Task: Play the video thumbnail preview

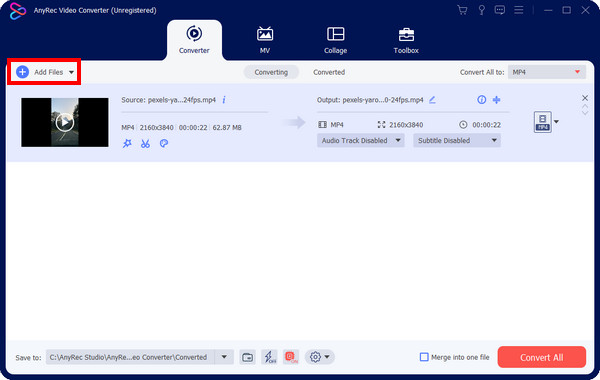Action: pyautogui.click(x=65, y=122)
